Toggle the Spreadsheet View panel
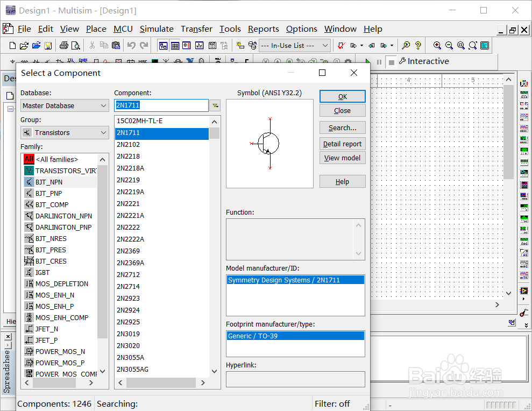Viewport: 532px width, 411px height. coord(175,46)
